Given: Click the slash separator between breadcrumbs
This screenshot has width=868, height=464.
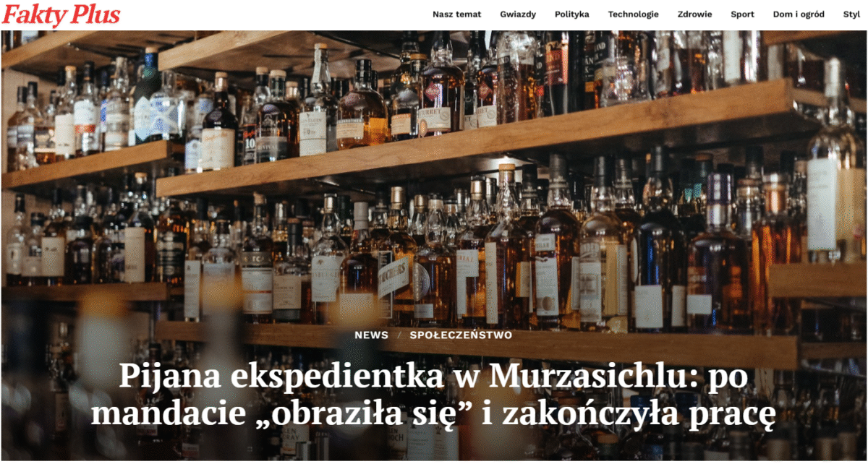Looking at the screenshot, I should click(x=399, y=335).
